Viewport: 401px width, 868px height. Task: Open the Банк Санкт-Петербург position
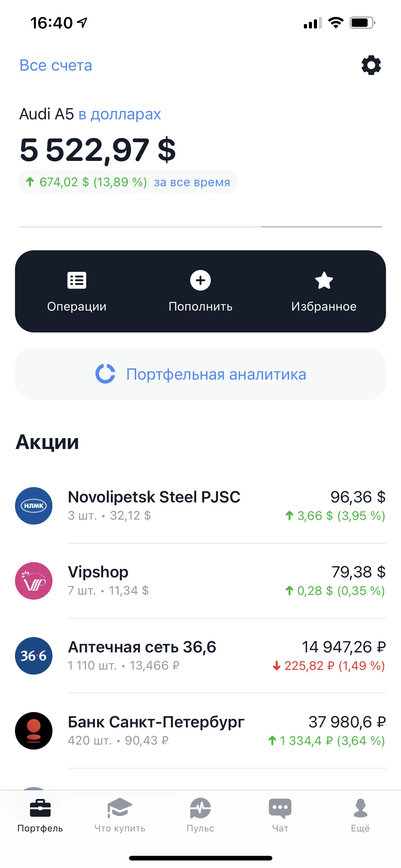click(x=200, y=731)
